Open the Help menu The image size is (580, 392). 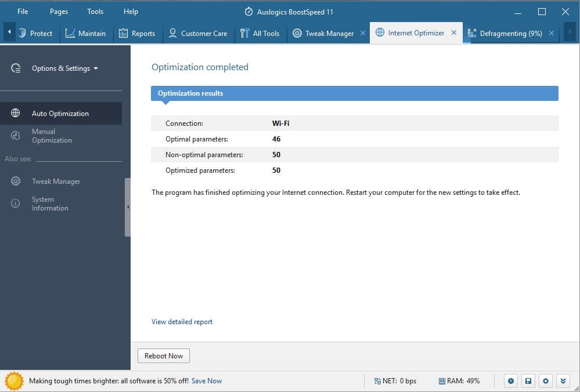[131, 12]
